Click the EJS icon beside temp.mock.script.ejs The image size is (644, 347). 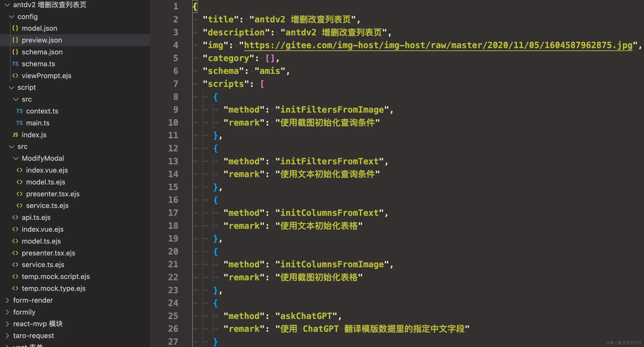coord(15,276)
